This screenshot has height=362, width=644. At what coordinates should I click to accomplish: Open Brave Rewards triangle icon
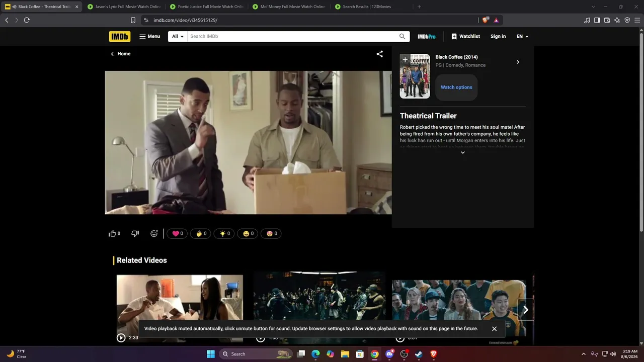(x=496, y=20)
